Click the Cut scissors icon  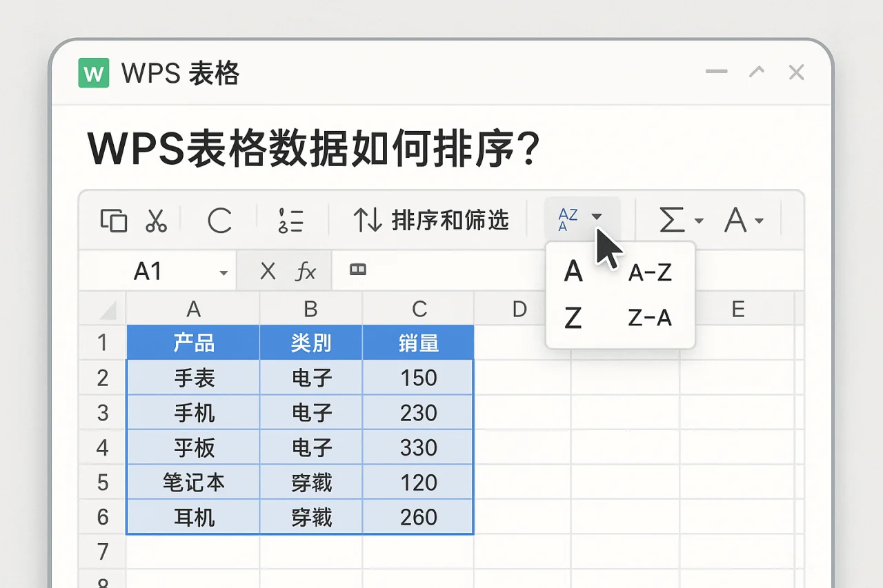pyautogui.click(x=156, y=221)
